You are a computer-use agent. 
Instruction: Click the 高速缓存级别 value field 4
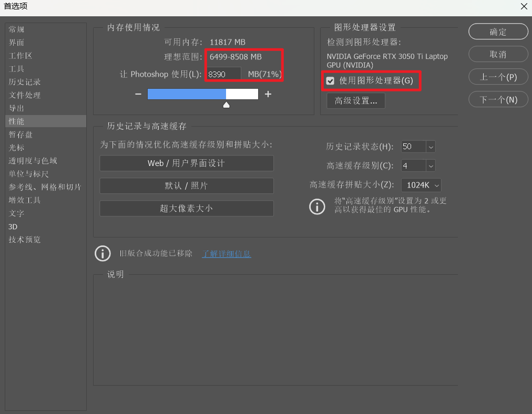click(413, 166)
